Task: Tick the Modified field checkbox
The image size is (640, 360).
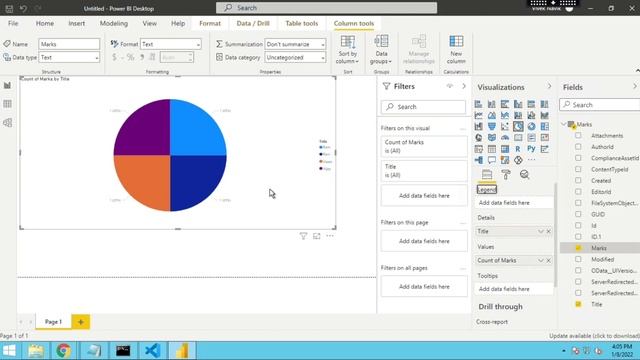Action: pyautogui.click(x=578, y=259)
